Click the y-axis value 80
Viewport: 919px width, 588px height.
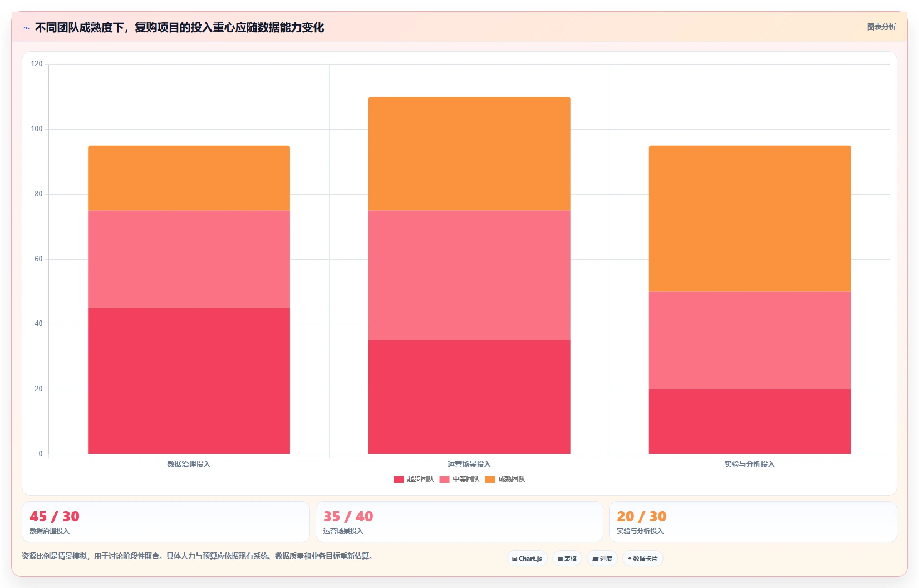[x=38, y=194]
